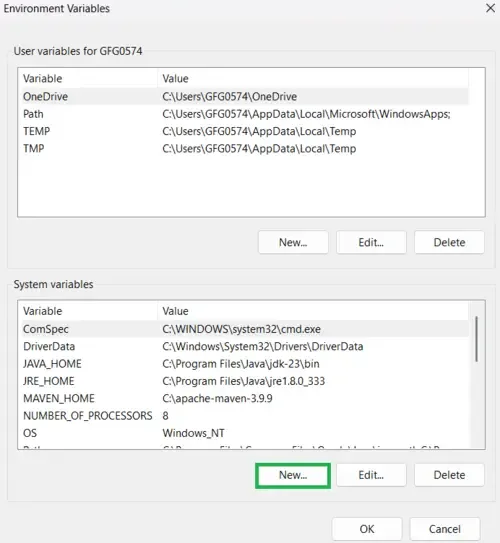This screenshot has width=500, height=543.
Task: Select the user Path variable row
Action: (x=245, y=114)
